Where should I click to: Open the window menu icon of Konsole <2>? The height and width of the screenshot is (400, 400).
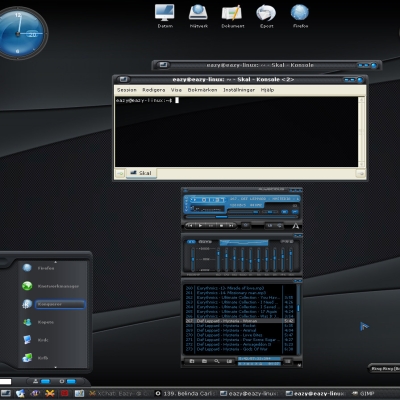tap(123, 79)
